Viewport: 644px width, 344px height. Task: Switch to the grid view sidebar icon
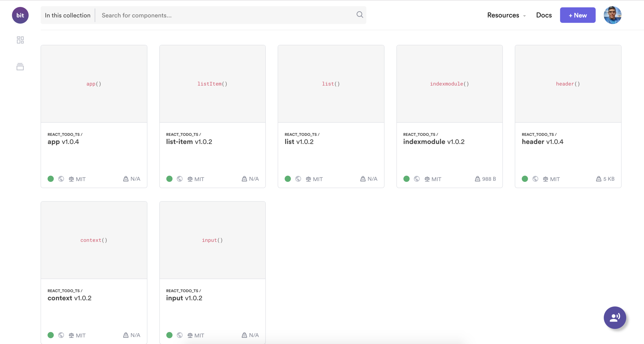pos(20,40)
